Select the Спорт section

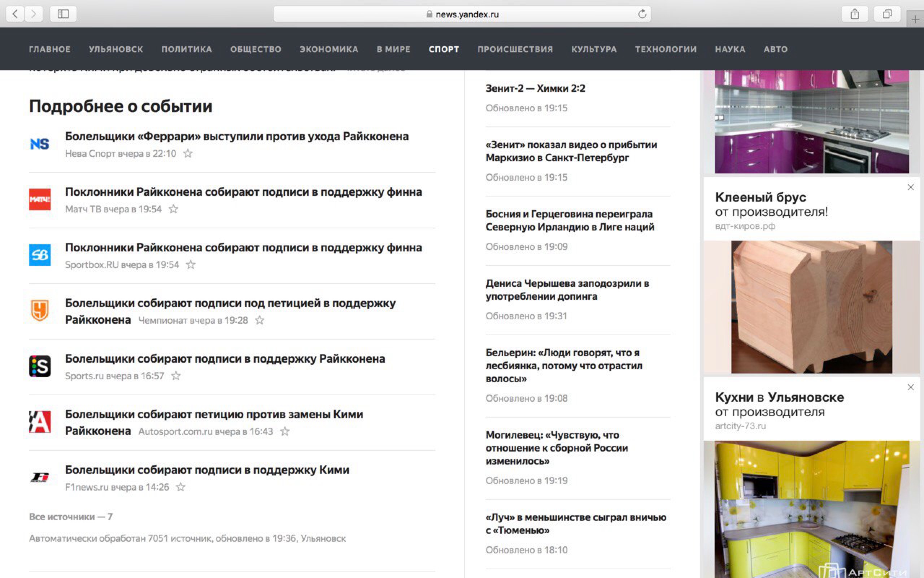(x=444, y=49)
